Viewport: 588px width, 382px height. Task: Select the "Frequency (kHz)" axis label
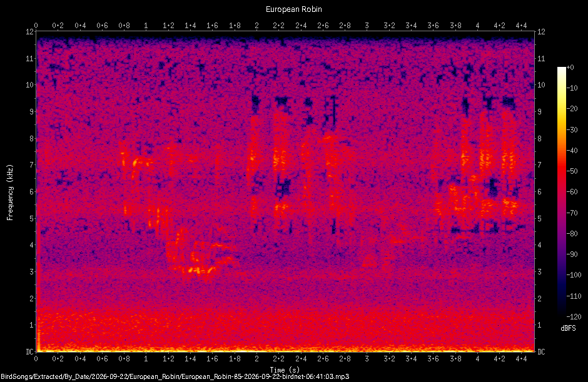pos(10,193)
